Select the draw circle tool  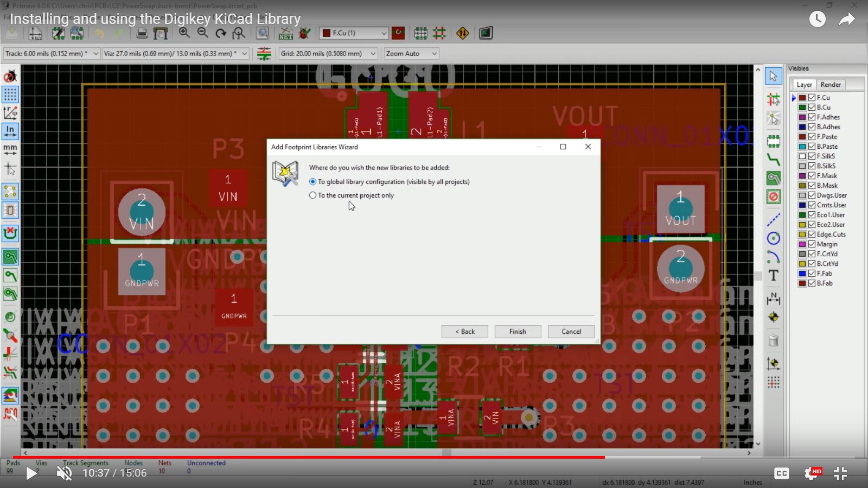point(774,238)
